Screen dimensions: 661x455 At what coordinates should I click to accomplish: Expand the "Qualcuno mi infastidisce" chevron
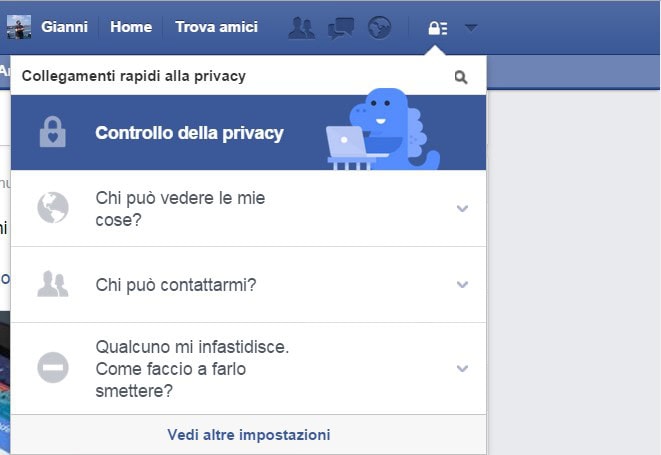462,369
